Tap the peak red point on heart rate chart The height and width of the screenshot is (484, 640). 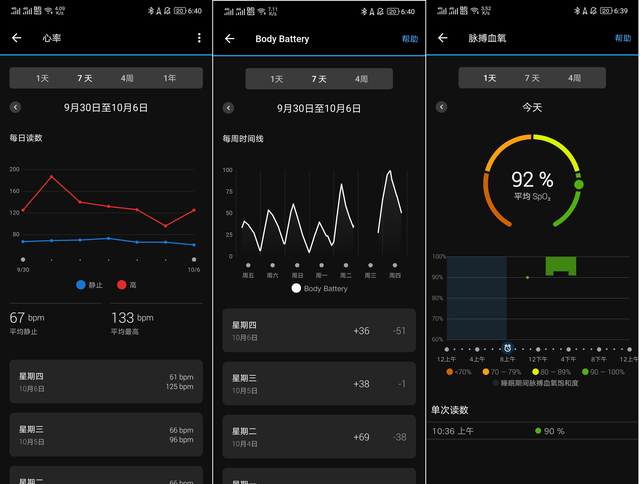51,176
